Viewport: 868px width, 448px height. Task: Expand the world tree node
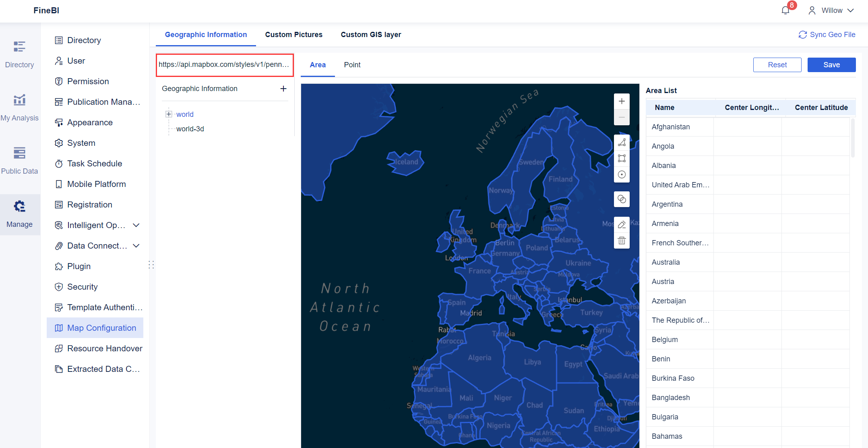click(x=169, y=114)
